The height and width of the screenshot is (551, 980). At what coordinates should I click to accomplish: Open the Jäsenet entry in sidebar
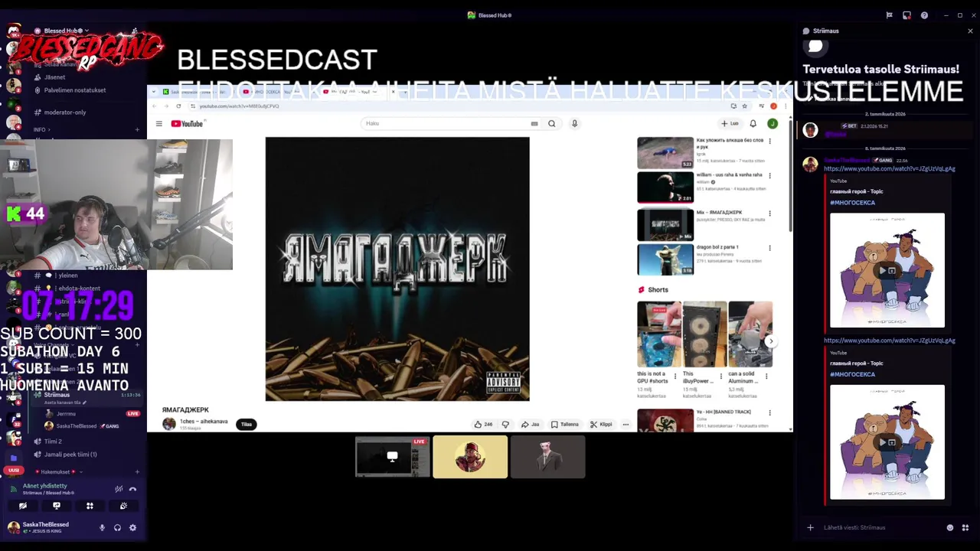[54, 77]
